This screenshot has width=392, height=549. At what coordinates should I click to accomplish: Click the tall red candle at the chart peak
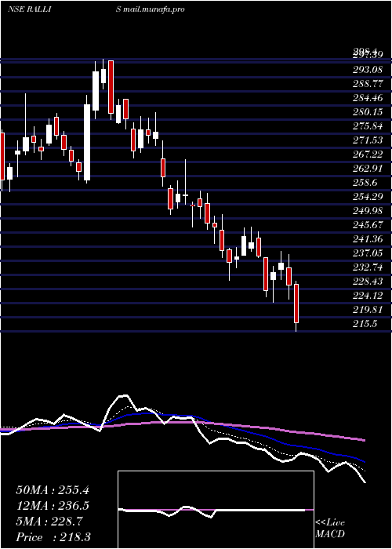(x=111, y=87)
